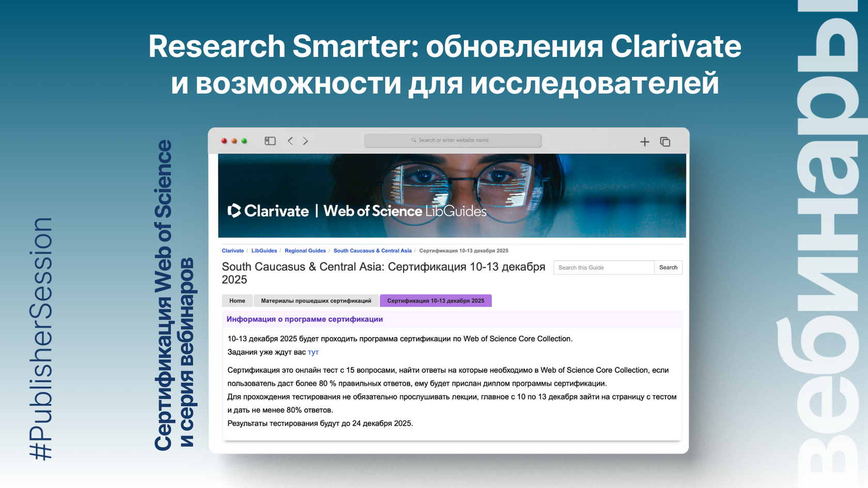Switch to the Home tab
Image resolution: width=868 pixels, height=488 pixels.
(x=237, y=301)
